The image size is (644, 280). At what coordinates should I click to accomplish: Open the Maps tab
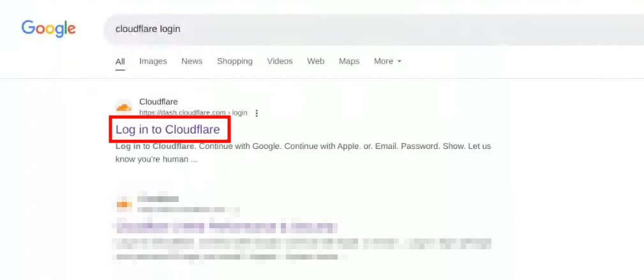pos(348,61)
